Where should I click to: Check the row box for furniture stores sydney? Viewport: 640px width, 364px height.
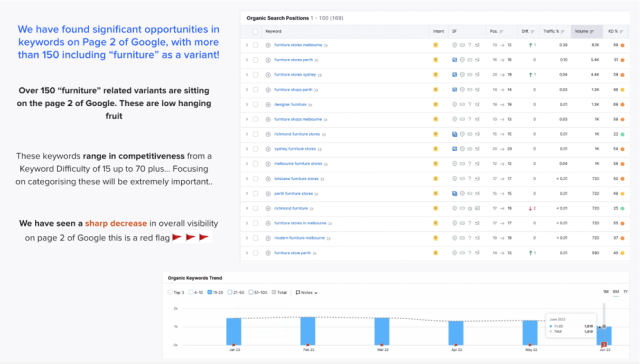[x=256, y=75]
